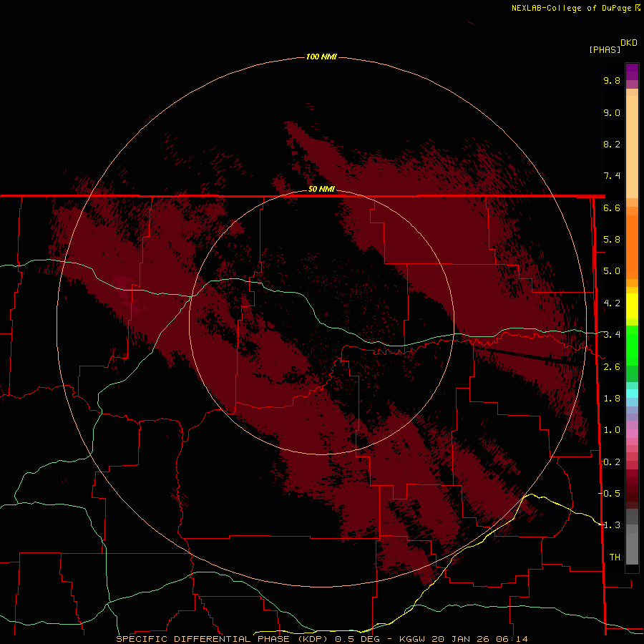
Task: Click the TH legend label
Action: click(615, 557)
